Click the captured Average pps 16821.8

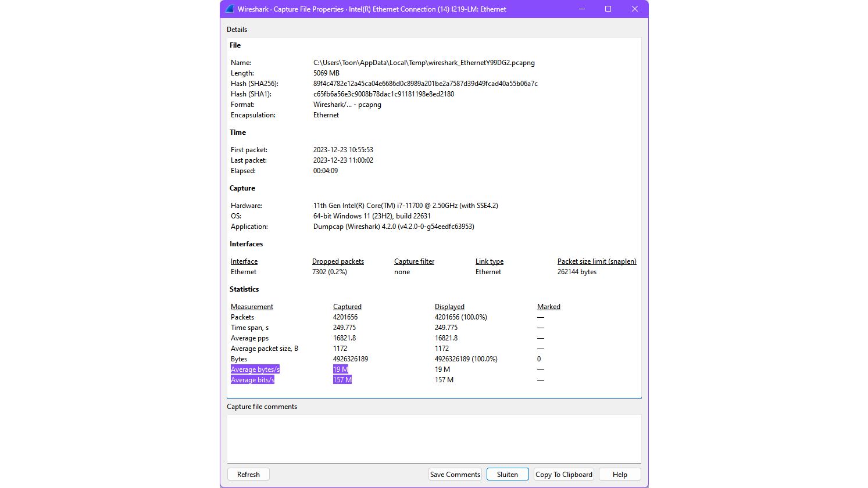pyautogui.click(x=344, y=338)
